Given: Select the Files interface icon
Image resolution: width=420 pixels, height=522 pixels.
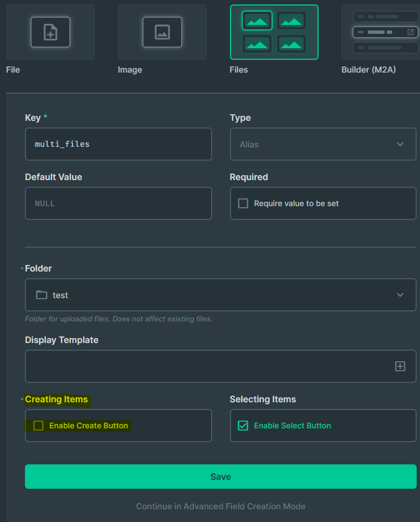Looking at the screenshot, I should coord(274,32).
